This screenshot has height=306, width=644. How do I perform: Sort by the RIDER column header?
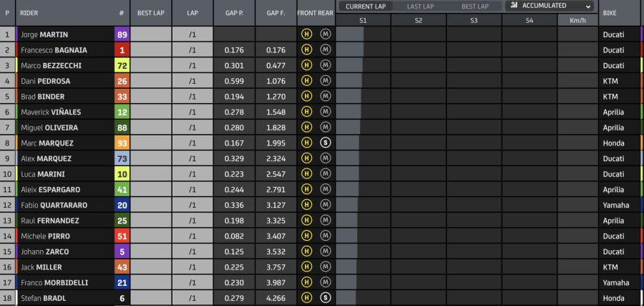(x=29, y=13)
